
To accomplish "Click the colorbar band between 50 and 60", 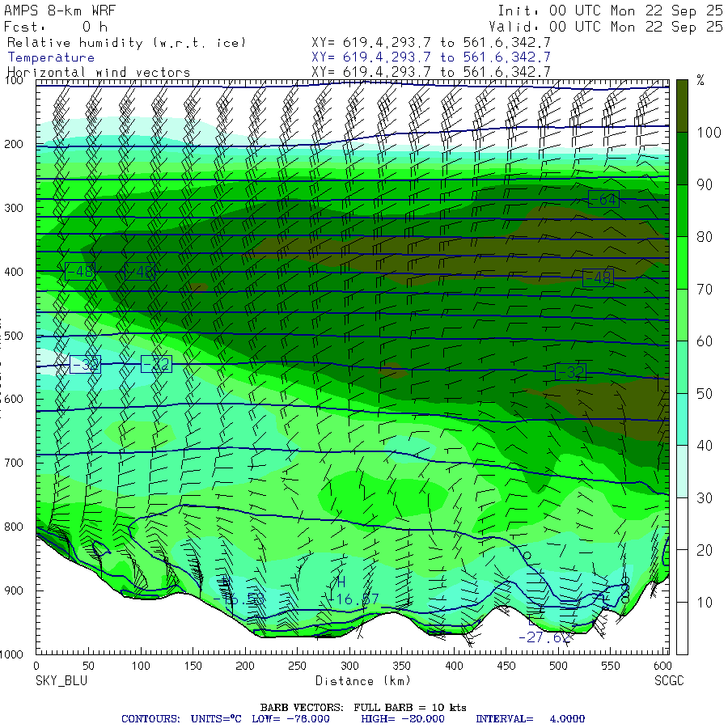I will point(682,367).
